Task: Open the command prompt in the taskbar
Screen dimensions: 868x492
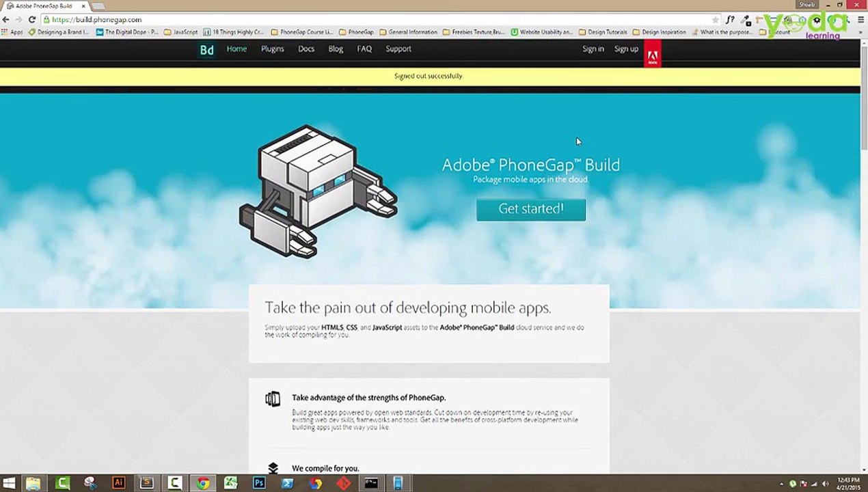Action: click(x=371, y=484)
